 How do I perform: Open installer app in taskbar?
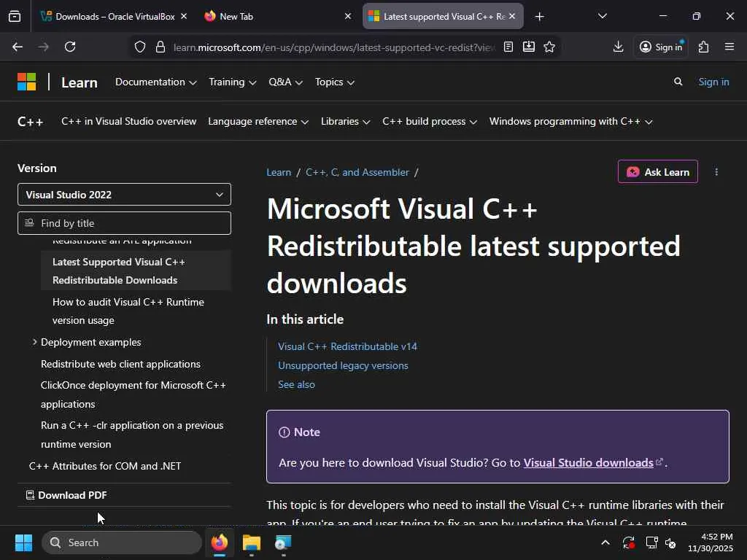[283, 542]
